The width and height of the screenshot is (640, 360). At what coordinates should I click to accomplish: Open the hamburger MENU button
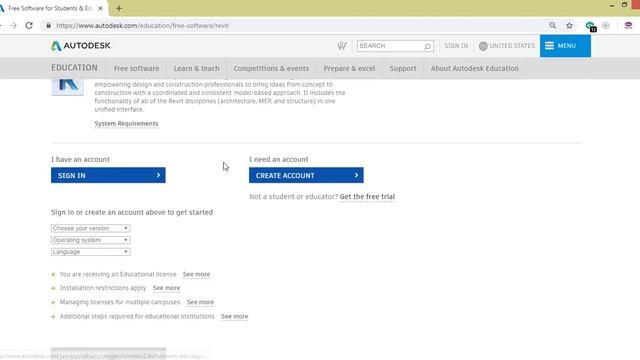click(565, 46)
